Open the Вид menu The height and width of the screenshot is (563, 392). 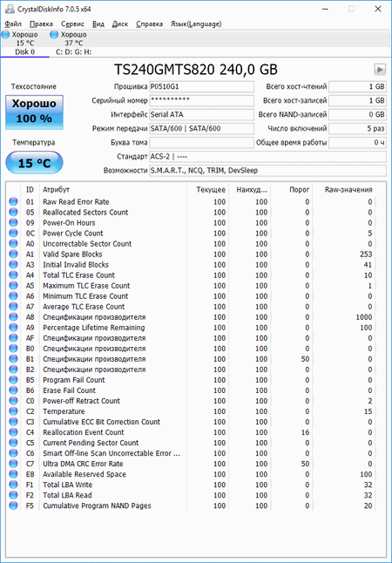tap(98, 24)
